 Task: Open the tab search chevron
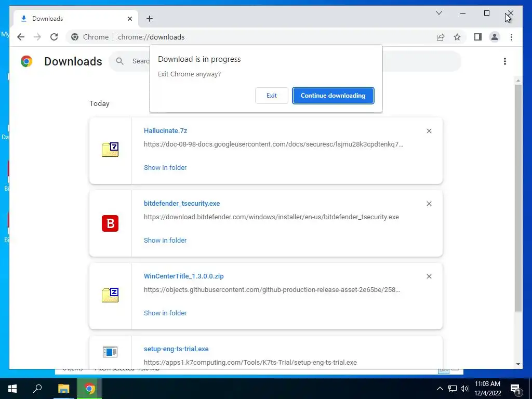(x=438, y=13)
